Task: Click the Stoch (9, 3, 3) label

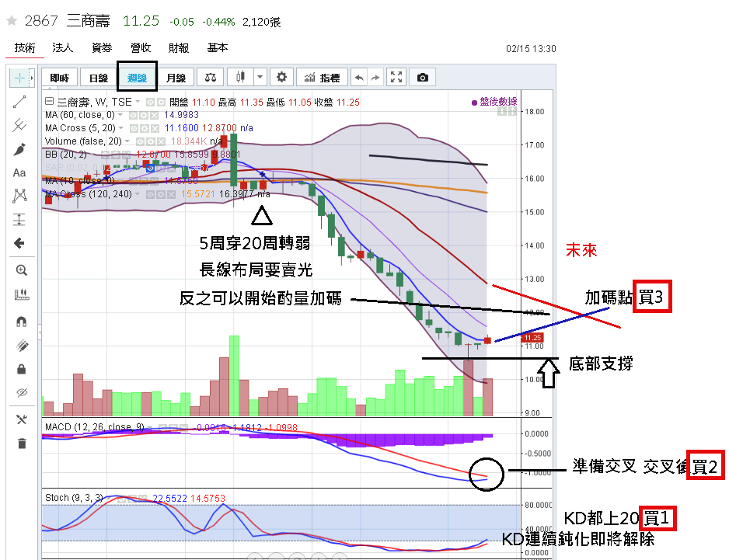Action: pyautogui.click(x=74, y=498)
